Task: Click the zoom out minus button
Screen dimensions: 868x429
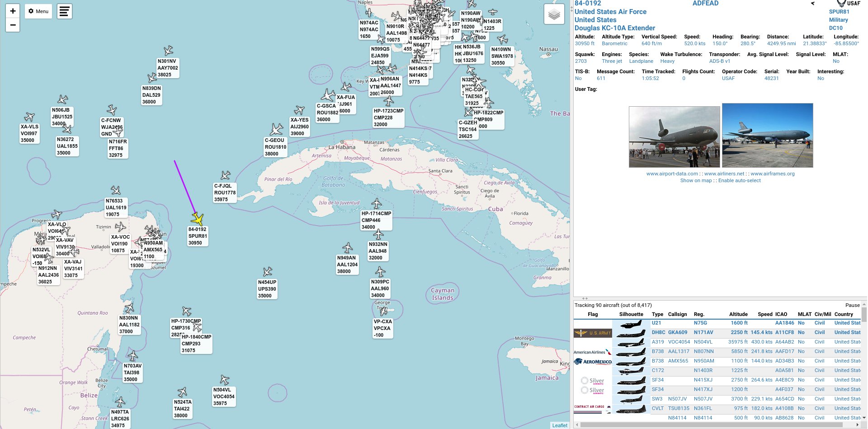Action: coord(13,25)
